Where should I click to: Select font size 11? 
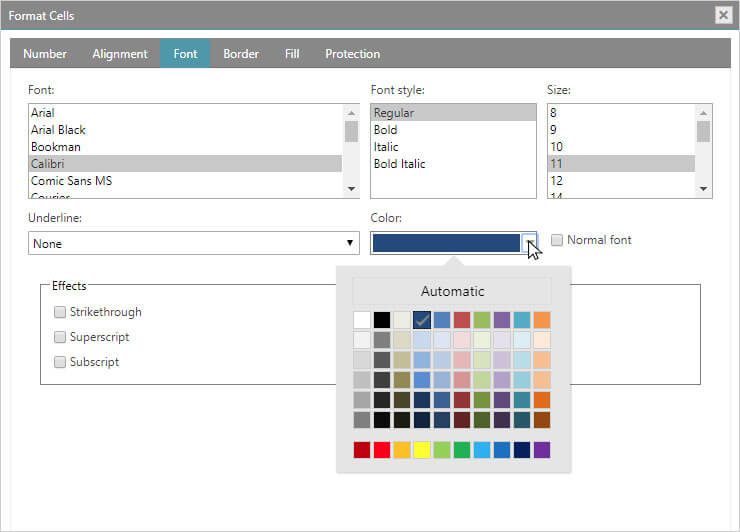click(x=621, y=164)
